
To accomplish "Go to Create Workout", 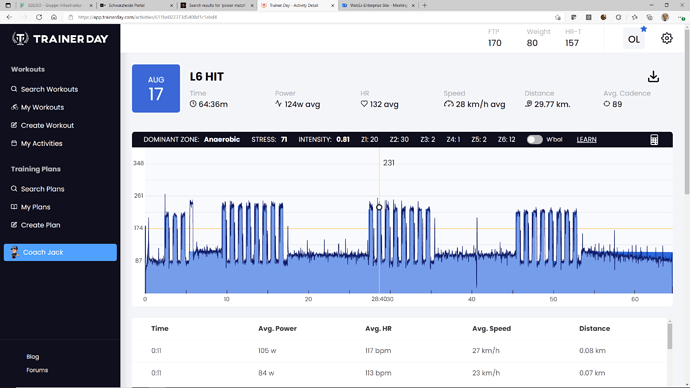I will pos(42,125).
